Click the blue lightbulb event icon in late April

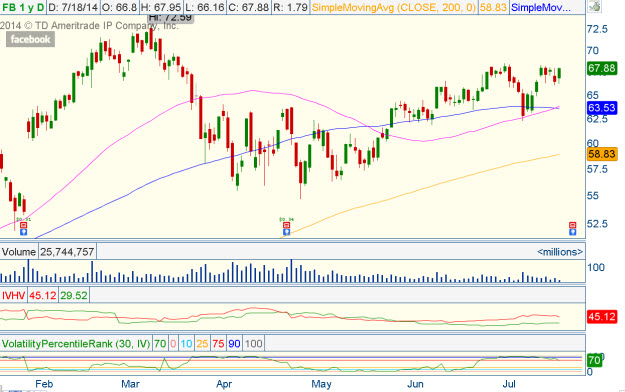286,232
